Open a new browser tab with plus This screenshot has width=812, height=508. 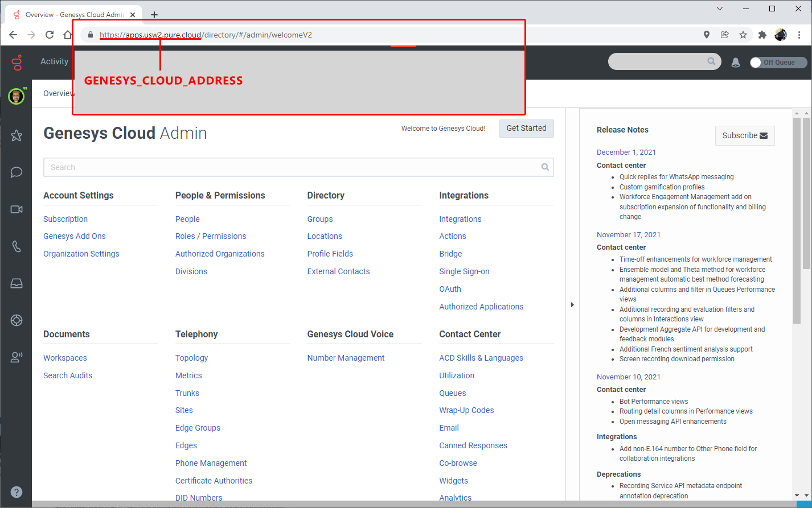pos(154,15)
